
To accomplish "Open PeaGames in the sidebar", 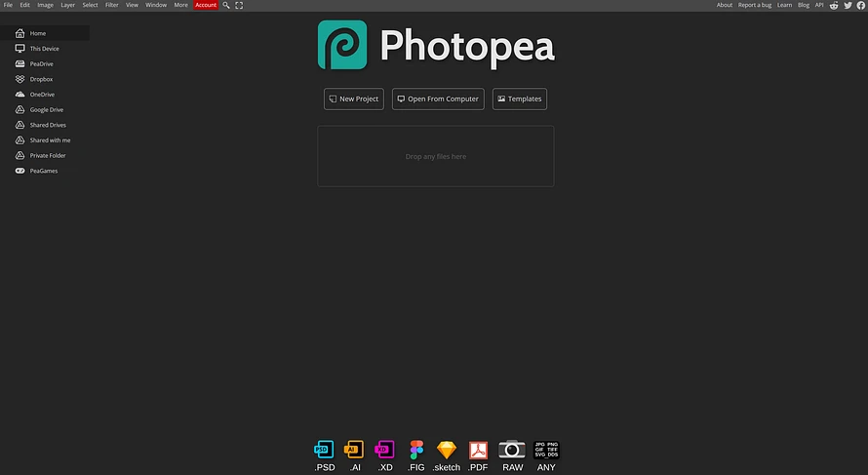I will pos(45,171).
